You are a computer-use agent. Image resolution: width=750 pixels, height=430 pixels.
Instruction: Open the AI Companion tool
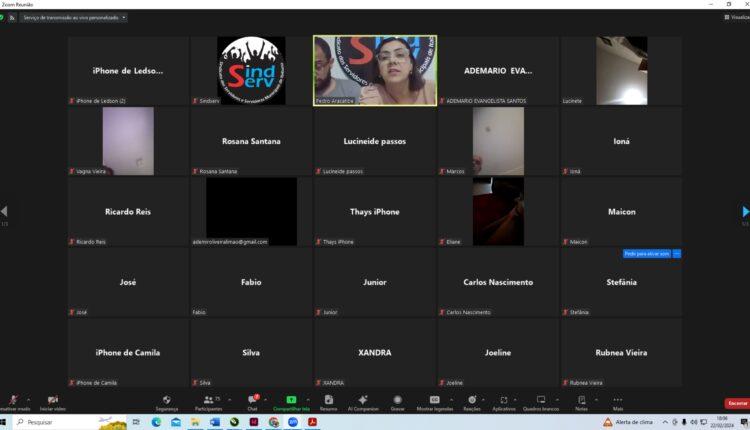(x=362, y=402)
